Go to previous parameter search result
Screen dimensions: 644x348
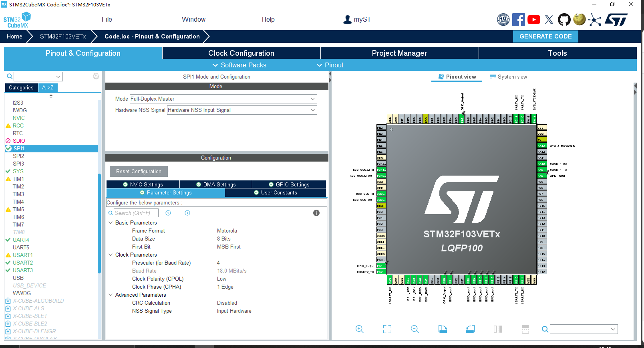coord(168,213)
